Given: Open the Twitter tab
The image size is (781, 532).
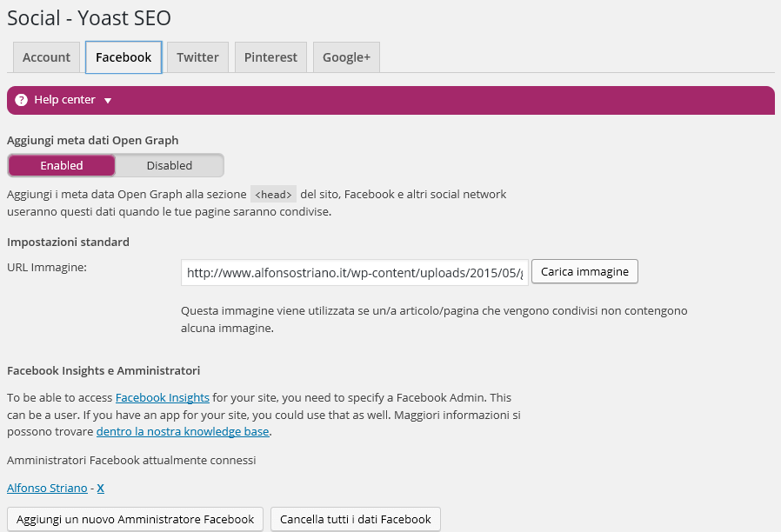Looking at the screenshot, I should [197, 57].
